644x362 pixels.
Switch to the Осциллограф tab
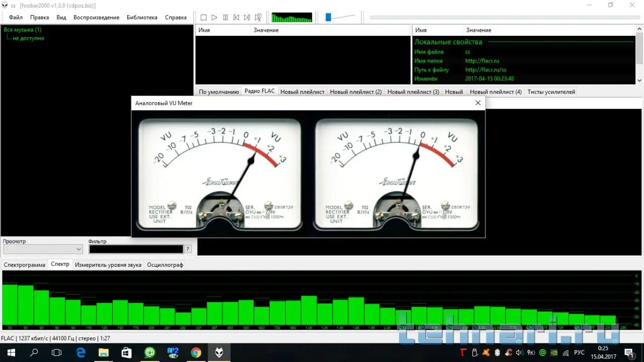[165, 265]
